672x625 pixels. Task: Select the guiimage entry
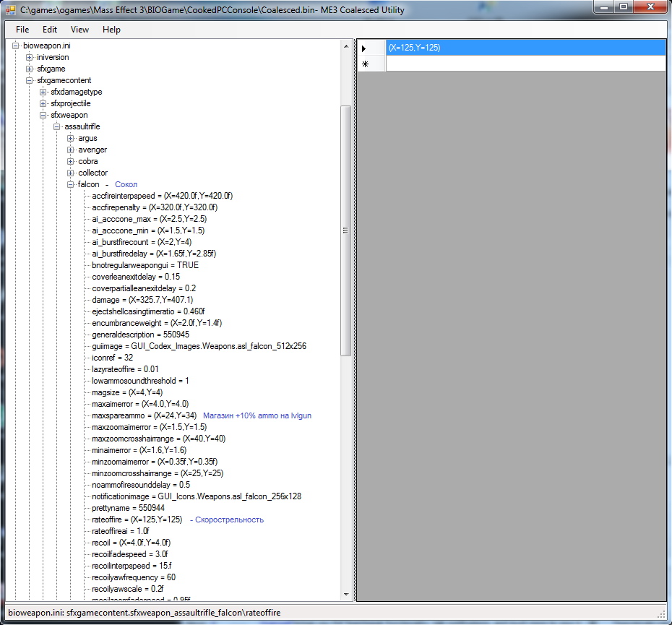coord(199,346)
